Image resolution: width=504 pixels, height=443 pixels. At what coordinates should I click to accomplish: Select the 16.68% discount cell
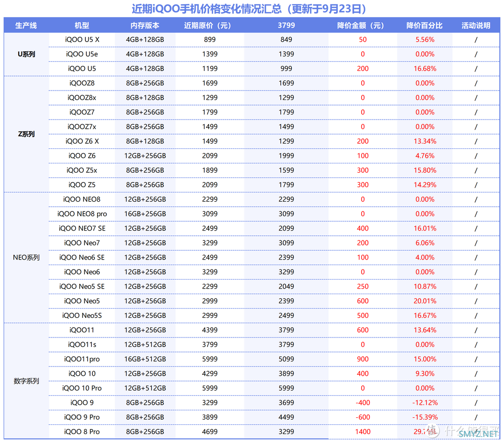(x=425, y=69)
